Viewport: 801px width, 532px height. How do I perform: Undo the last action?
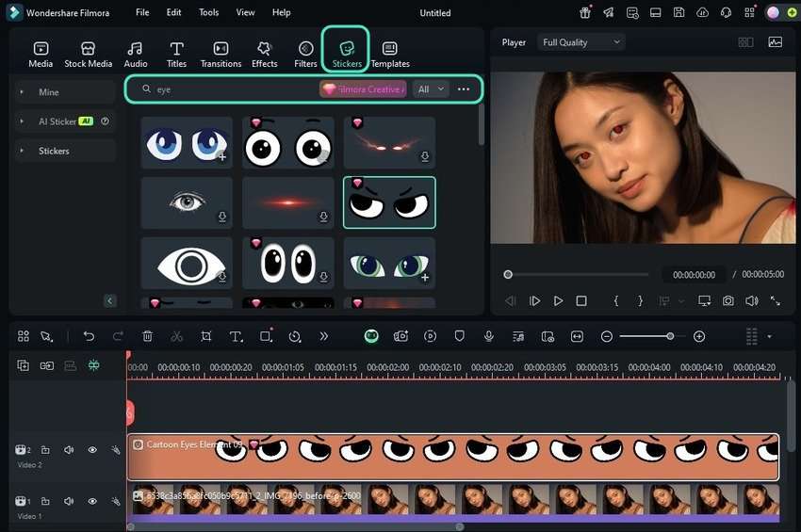click(x=89, y=336)
